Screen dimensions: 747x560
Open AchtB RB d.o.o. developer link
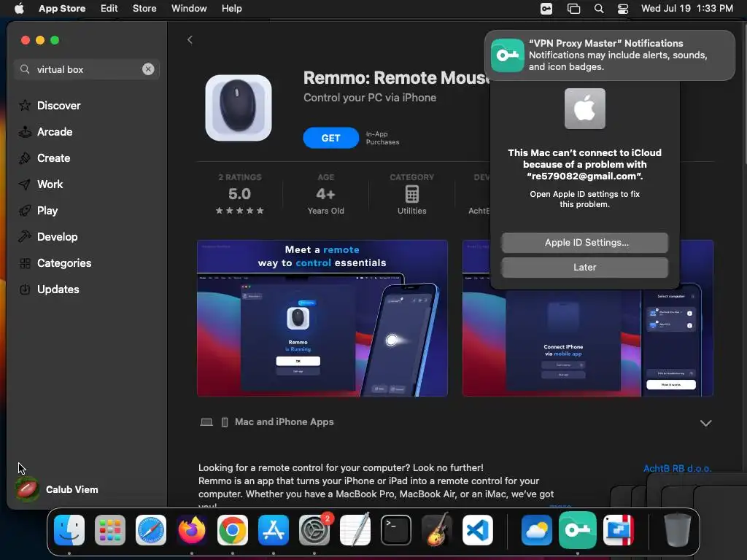pyautogui.click(x=677, y=468)
